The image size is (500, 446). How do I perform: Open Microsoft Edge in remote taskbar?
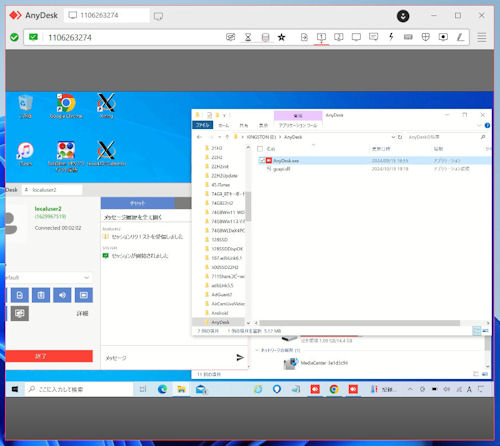tap(162, 389)
